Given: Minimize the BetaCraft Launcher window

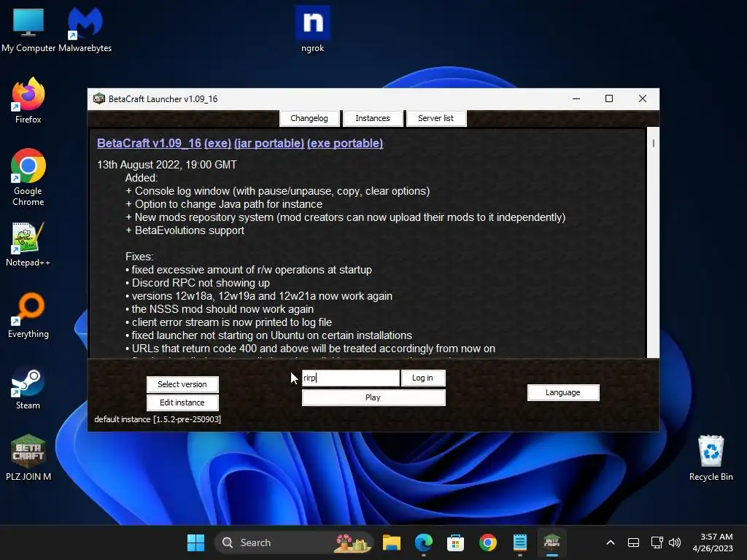Looking at the screenshot, I should point(576,98).
